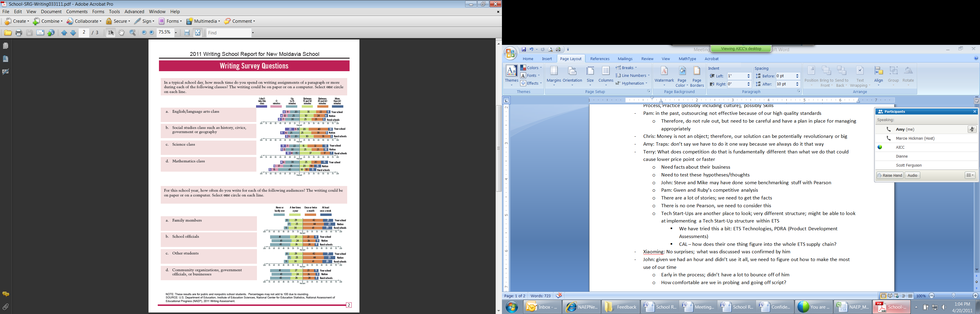Image resolution: width=980 pixels, height=314 pixels.
Task: Switch Word to Web Layout view
Action: [897, 296]
